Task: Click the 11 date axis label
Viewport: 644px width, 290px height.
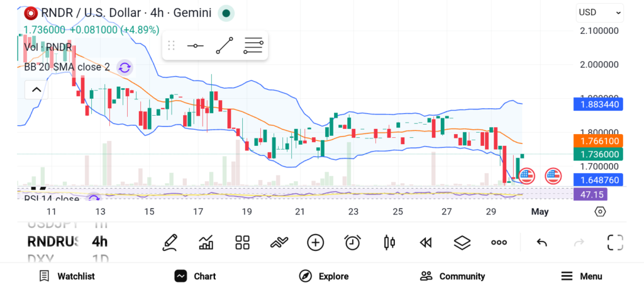Action: [x=51, y=212]
